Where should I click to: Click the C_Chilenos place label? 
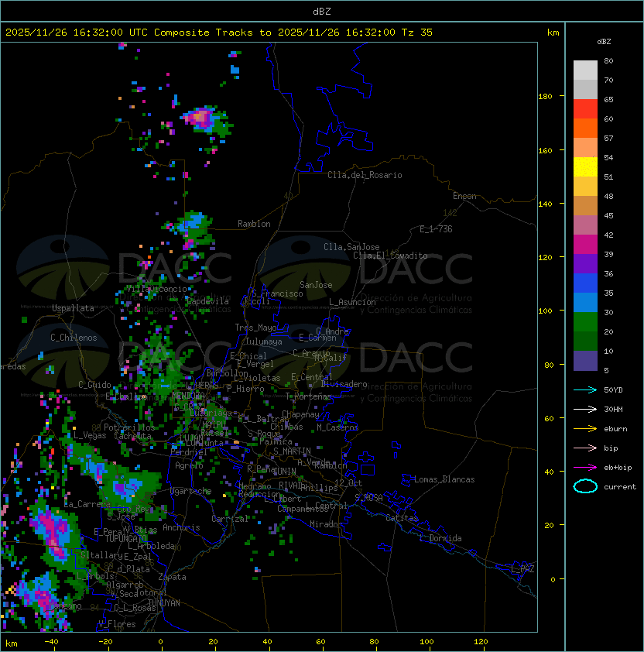[x=74, y=338]
